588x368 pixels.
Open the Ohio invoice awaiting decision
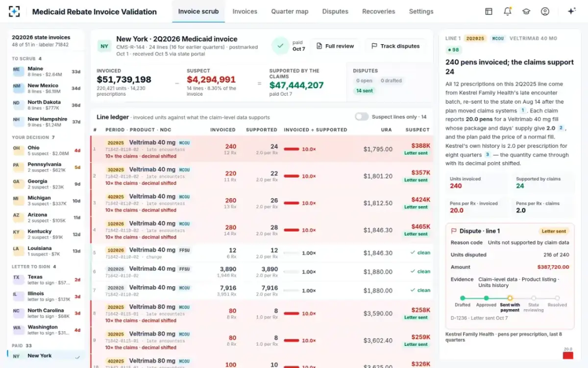coord(46,151)
